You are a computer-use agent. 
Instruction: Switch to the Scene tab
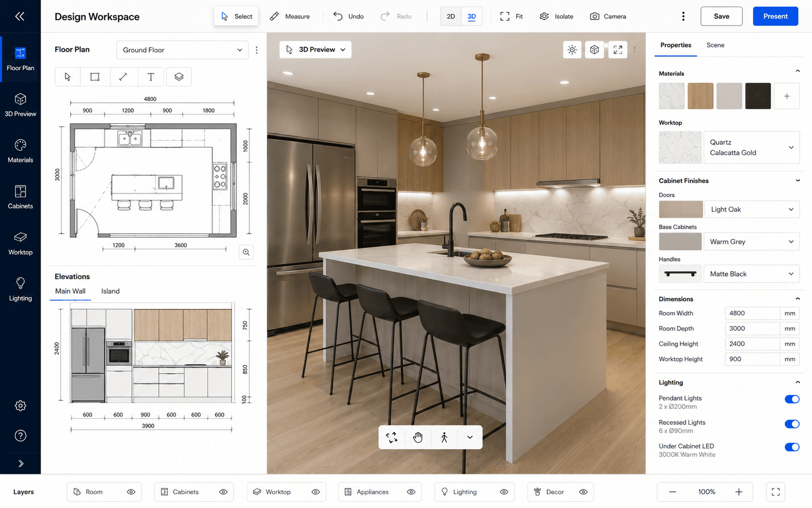[x=715, y=45]
